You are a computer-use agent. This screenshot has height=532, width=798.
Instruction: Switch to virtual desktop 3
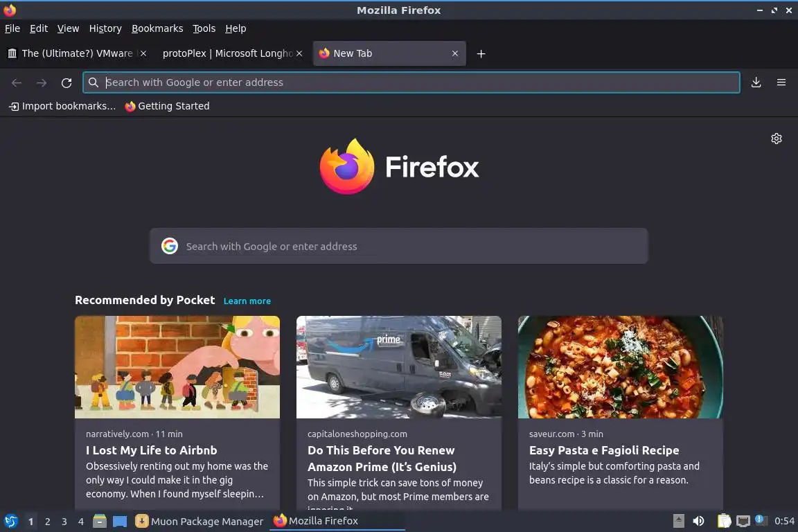64,522
